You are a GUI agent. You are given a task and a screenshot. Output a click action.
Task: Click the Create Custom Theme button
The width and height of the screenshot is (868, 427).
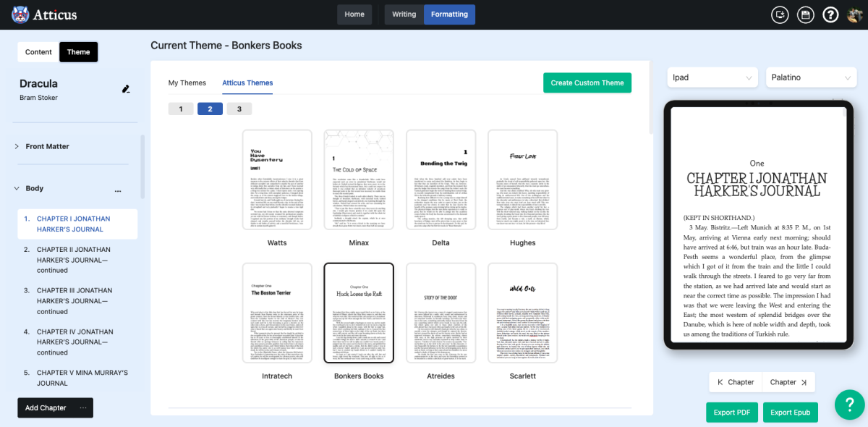[x=587, y=83]
